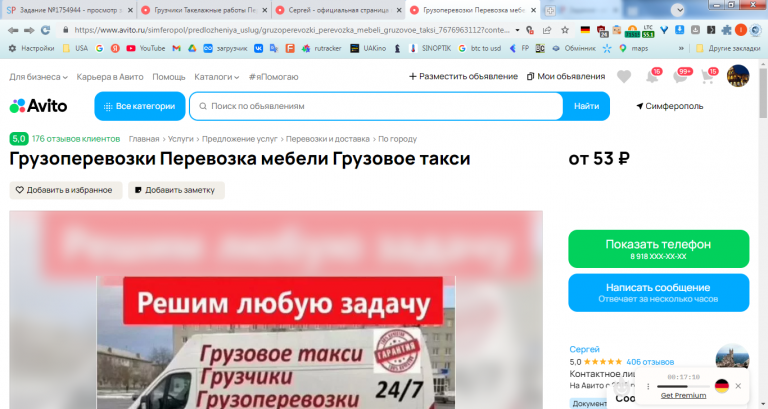Image resolution: width=768 pixels, height=409 pixels.
Task: Click the VPN widget progress bar
Action: (683, 386)
